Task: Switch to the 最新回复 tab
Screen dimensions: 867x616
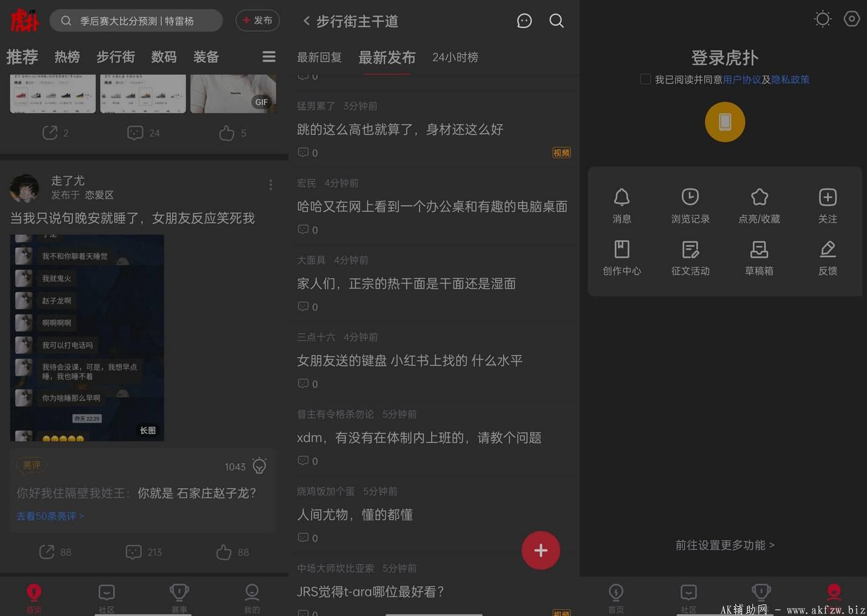Action: [x=320, y=58]
